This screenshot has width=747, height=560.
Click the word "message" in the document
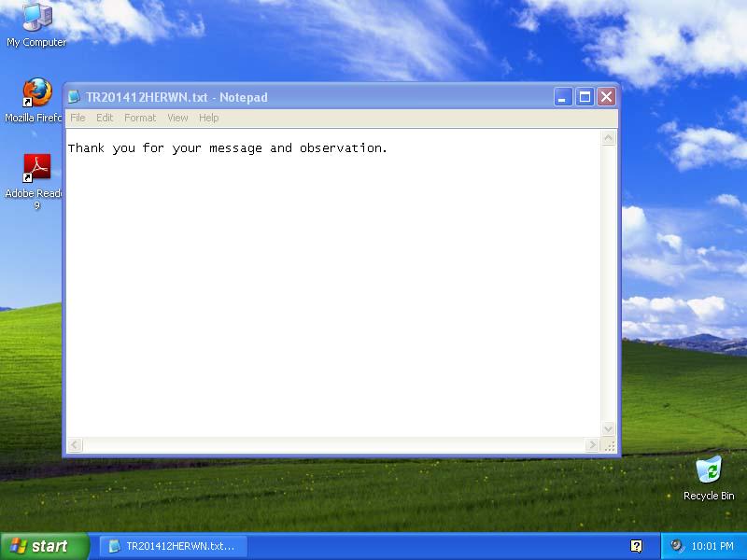coord(235,149)
